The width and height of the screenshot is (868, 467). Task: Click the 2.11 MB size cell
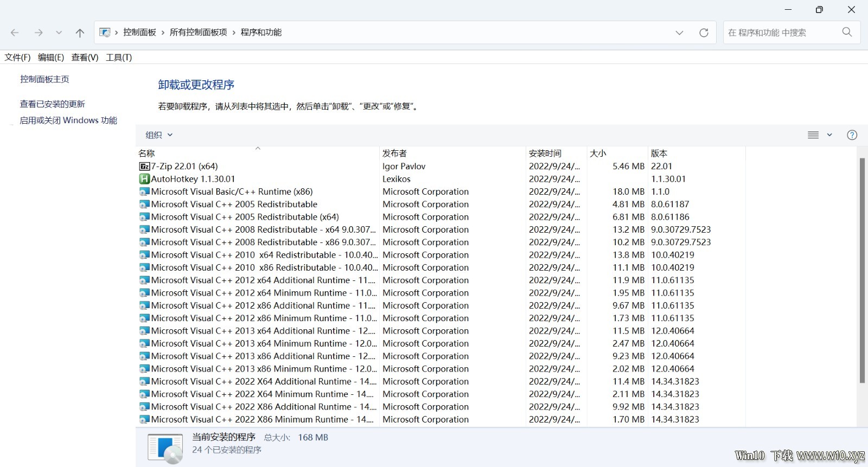[628, 394]
